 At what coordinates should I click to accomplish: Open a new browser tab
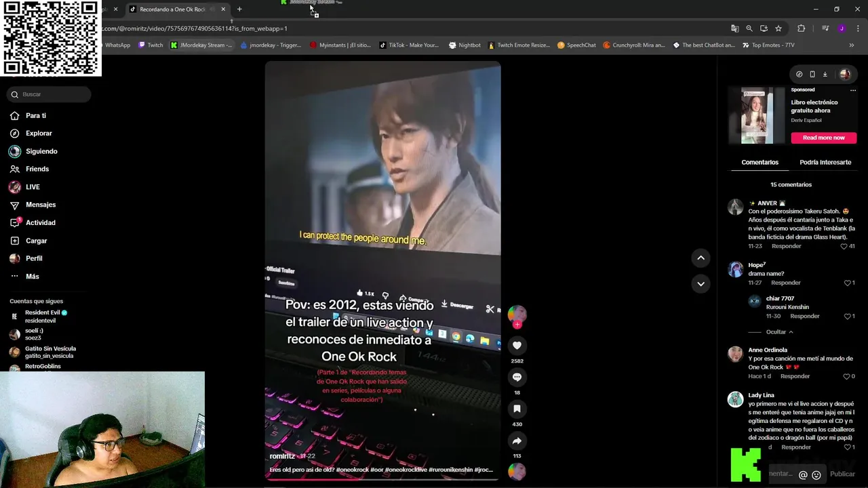[239, 9]
